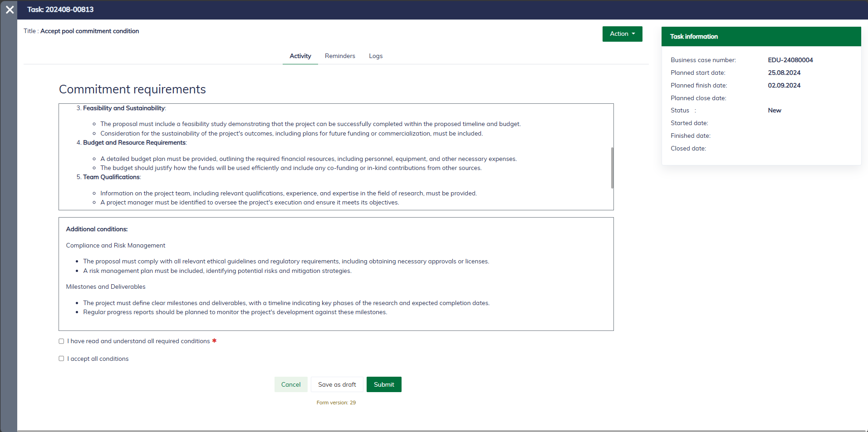The height and width of the screenshot is (432, 868).
Task: Open the Reminders tab
Action: (340, 56)
